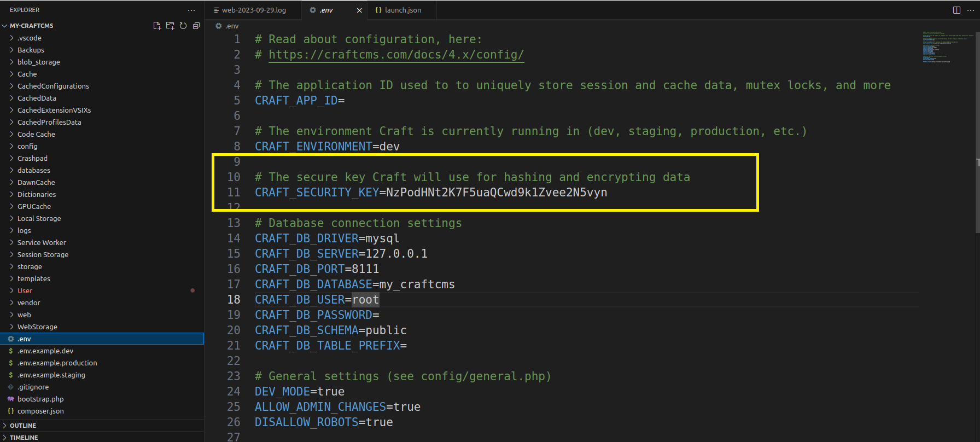
Task: Click on CRAFT_ENVIRONMENT=dev line
Action: tap(327, 147)
